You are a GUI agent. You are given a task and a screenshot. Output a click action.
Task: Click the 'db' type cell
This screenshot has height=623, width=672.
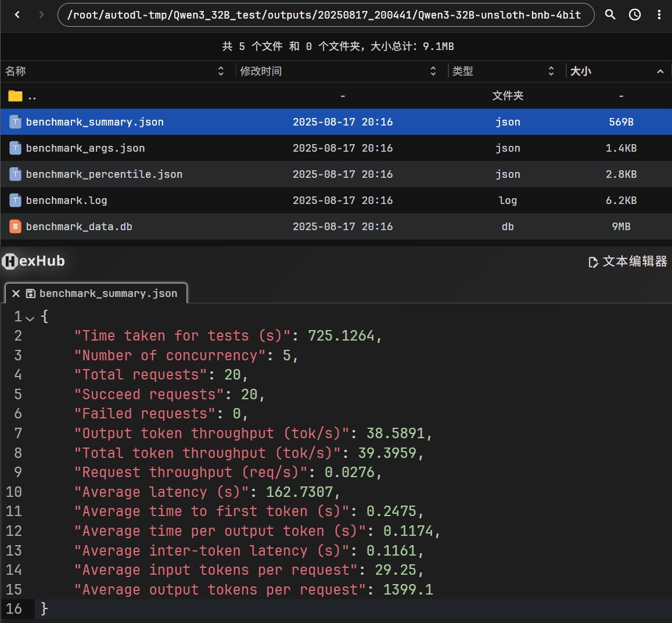(x=508, y=227)
